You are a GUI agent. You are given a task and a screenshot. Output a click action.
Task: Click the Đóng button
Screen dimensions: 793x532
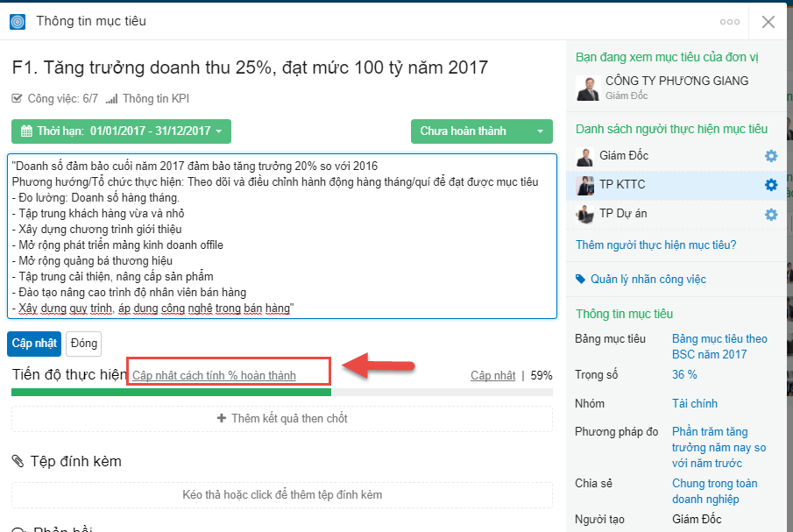point(83,344)
